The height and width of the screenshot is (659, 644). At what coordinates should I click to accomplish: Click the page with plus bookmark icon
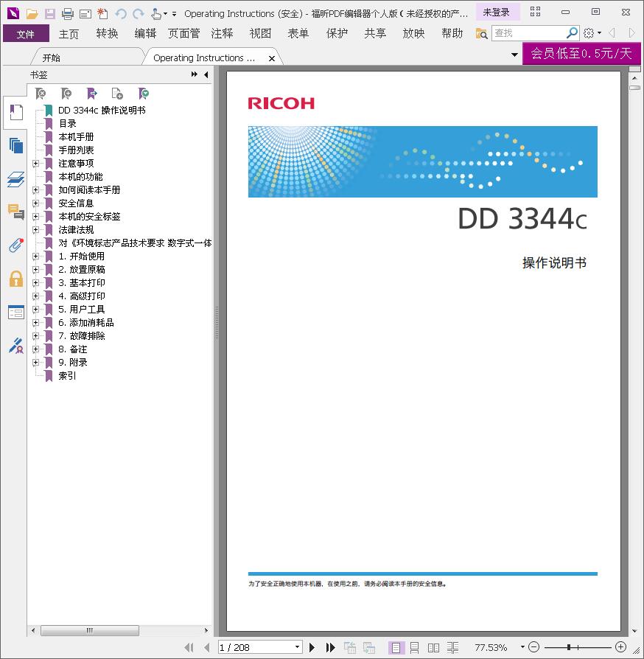117,94
